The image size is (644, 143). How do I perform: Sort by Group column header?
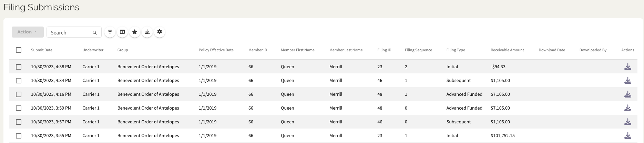123,50
